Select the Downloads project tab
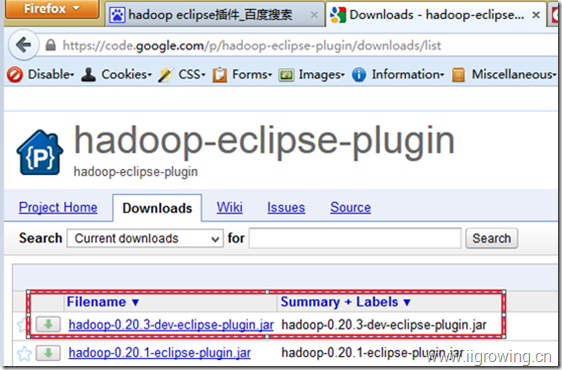562x370 pixels. coord(157,208)
